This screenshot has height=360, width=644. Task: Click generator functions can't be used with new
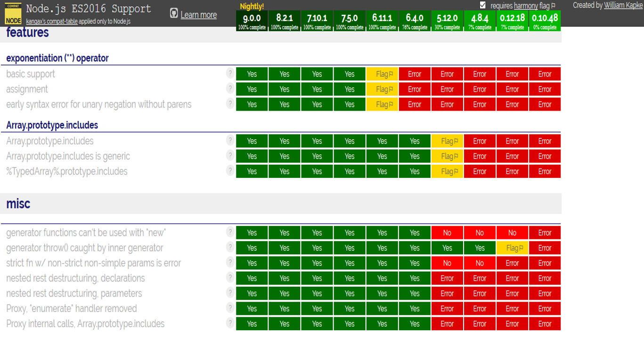click(x=86, y=232)
